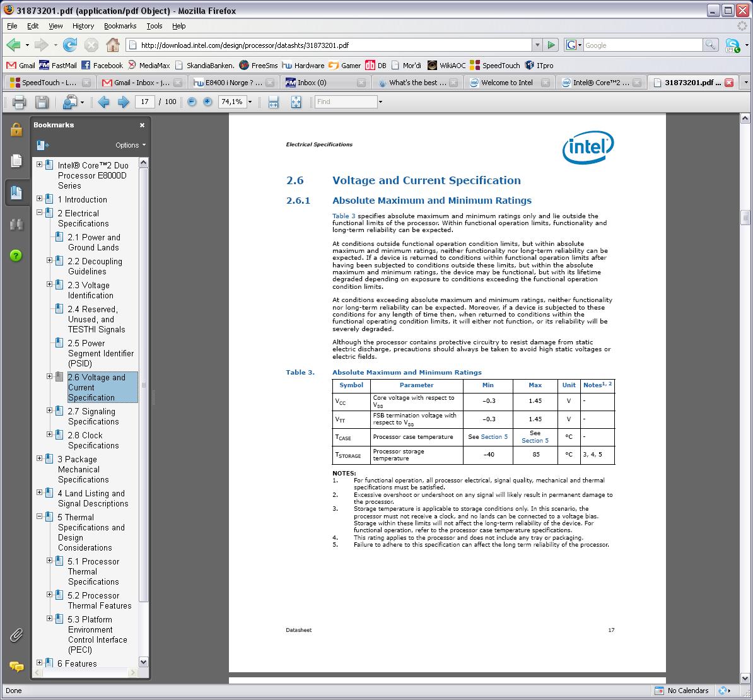Viewport: 753px width, 700px height.
Task: Expand the 1 Introduction bookmark
Action: [39, 198]
